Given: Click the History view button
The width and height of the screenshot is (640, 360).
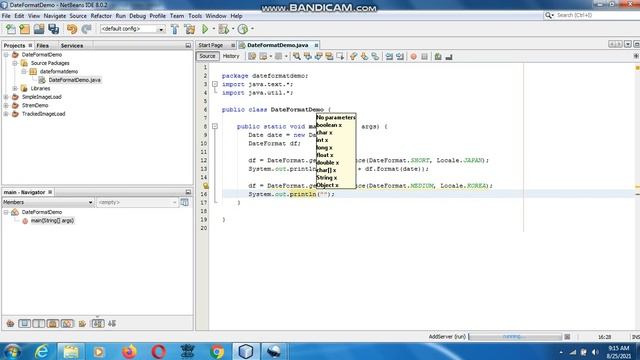Looking at the screenshot, I should pyautogui.click(x=231, y=56).
